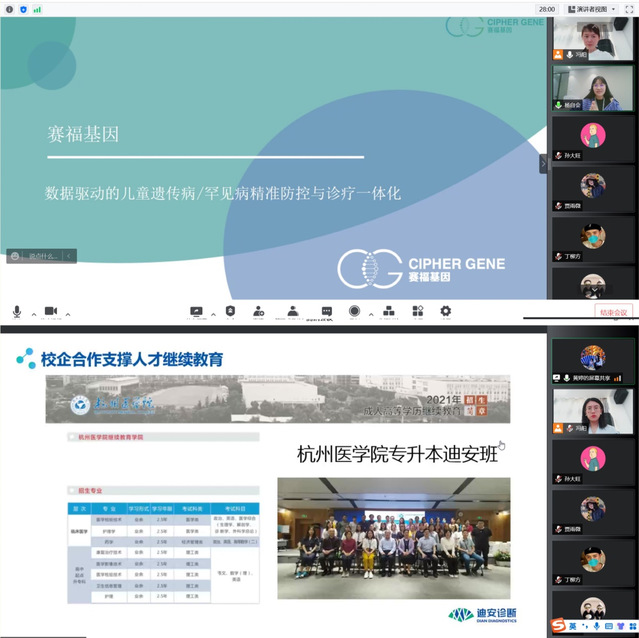Screen dimensions: 639x638
Task: Click text 杭州医学院专升本迪安班
Action: [397, 454]
